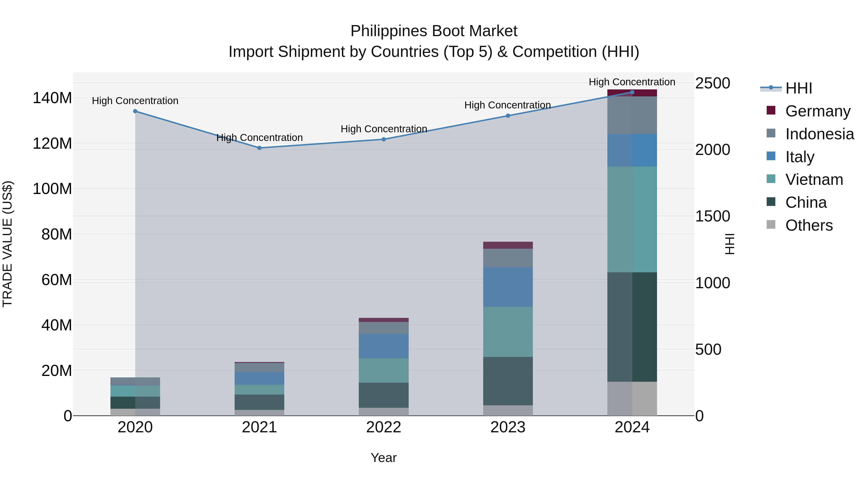Select the Italy segment of 2021 bar

click(x=259, y=379)
